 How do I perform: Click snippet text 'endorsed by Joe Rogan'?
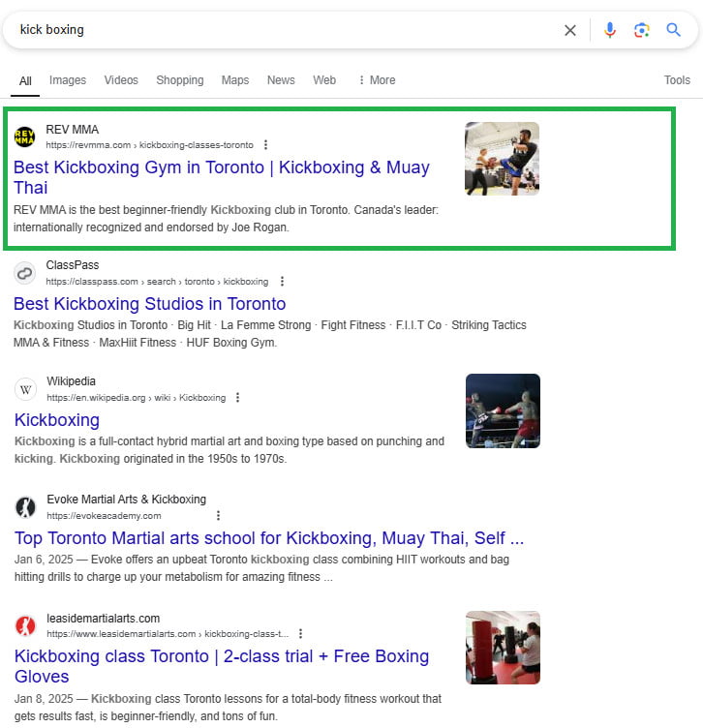pyautogui.click(x=227, y=227)
